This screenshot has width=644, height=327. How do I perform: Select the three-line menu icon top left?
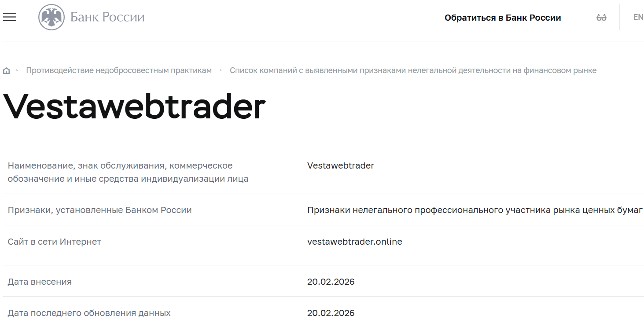[x=9, y=17]
